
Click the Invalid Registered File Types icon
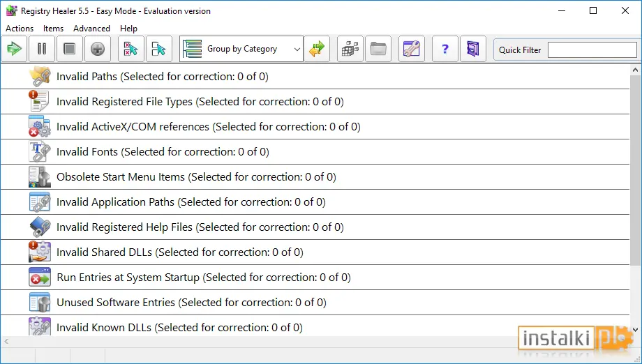coord(40,101)
